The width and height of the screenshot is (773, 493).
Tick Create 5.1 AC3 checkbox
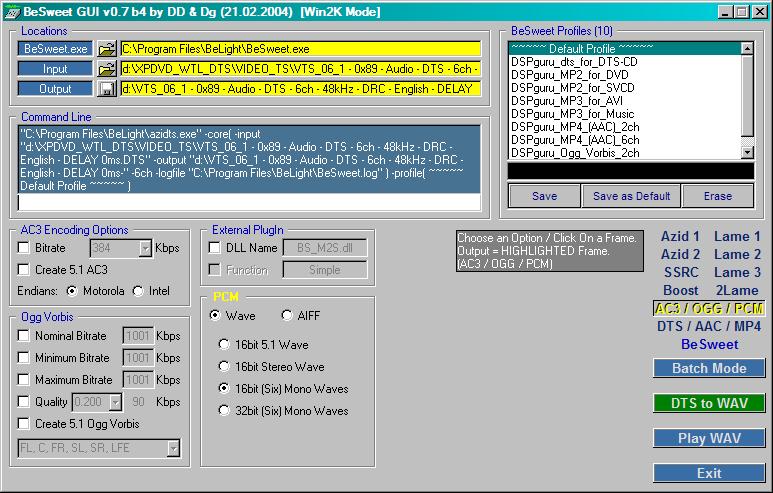pos(23,270)
